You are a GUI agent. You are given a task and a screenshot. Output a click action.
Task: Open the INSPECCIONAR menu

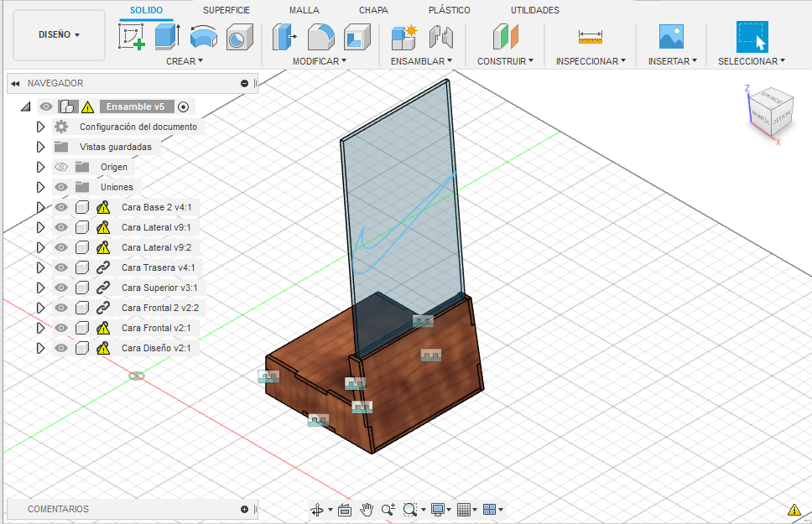pyautogui.click(x=591, y=61)
